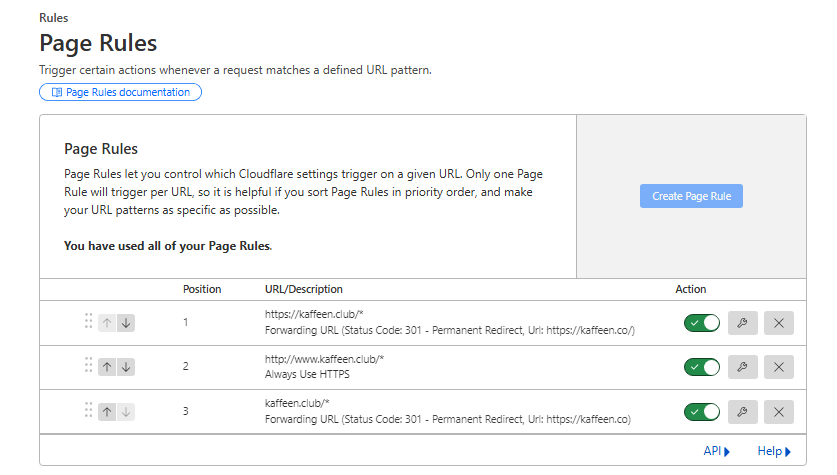Toggle off the Always Use HTTPS rule
Screen dimensions: 837x475
pos(702,367)
